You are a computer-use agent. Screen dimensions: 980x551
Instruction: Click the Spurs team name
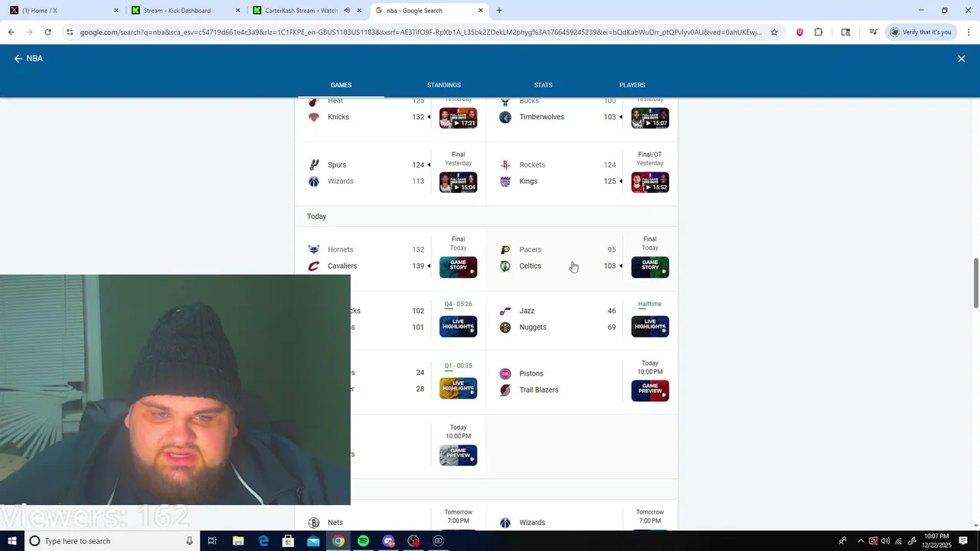337,165
